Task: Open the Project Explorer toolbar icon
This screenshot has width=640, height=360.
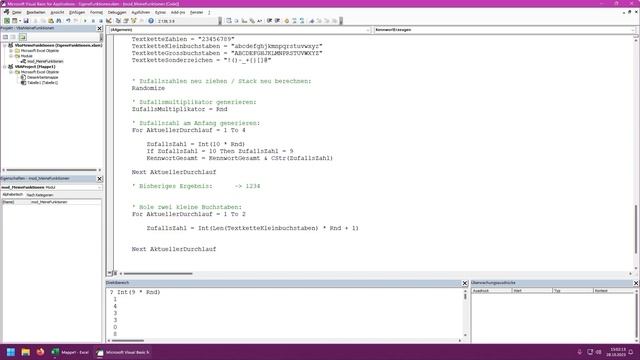Action: [118, 21]
